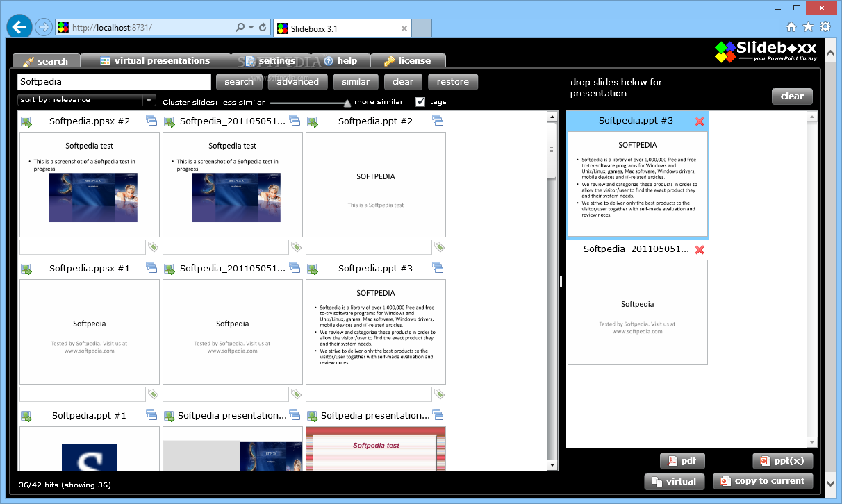Export presentation as pdf
This screenshot has height=504, width=842.
click(x=682, y=461)
